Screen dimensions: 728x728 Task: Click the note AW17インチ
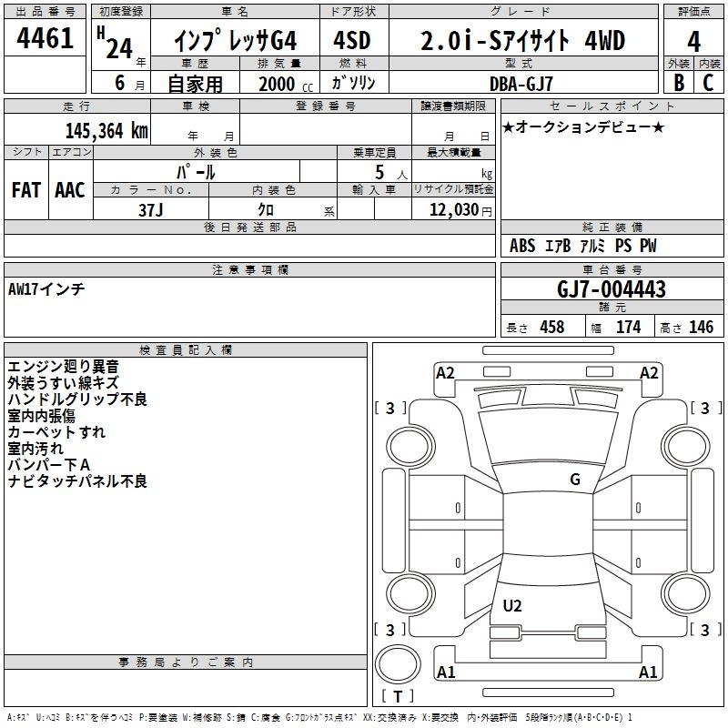tap(46, 288)
